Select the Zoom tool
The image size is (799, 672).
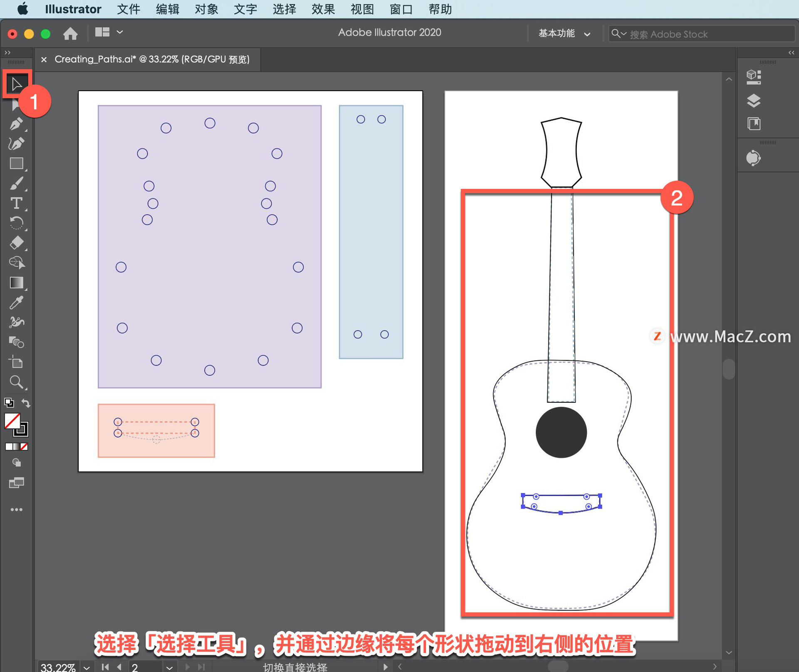click(16, 382)
